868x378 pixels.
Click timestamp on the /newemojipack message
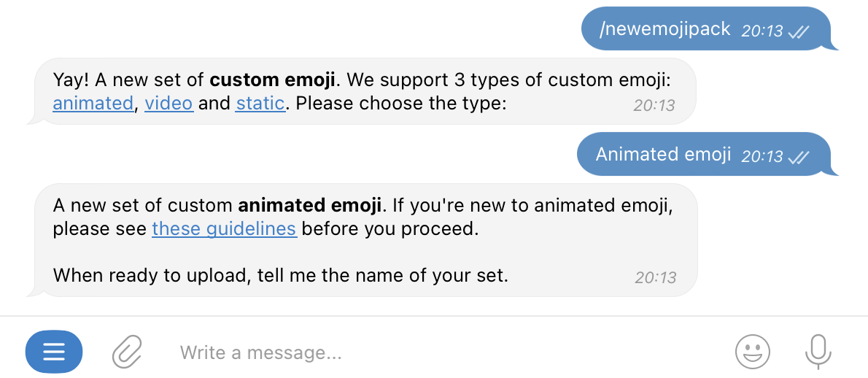click(x=762, y=31)
